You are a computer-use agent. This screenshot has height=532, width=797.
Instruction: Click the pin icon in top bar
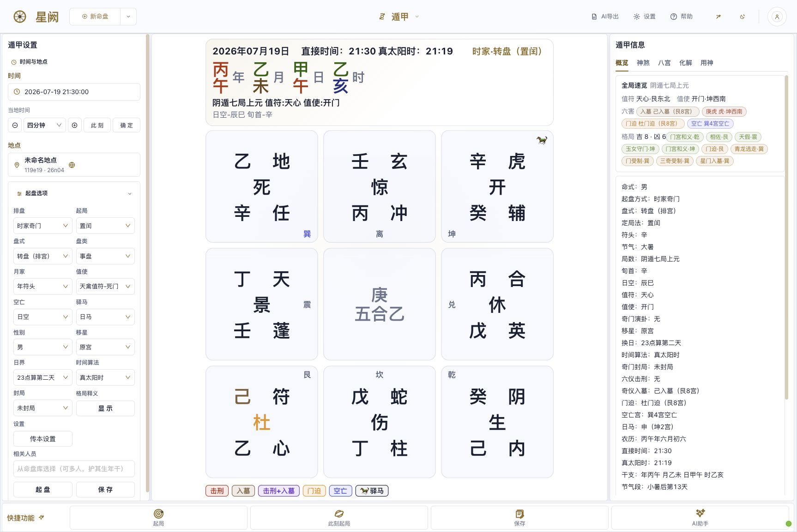718,17
